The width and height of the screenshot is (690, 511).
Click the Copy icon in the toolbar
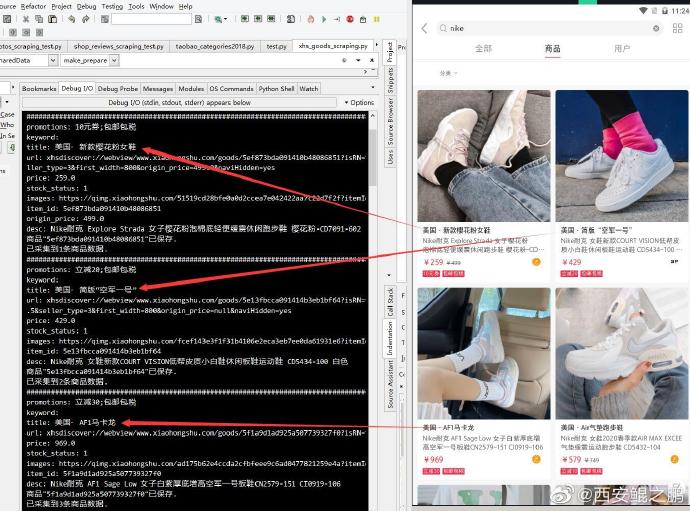tap(39, 19)
